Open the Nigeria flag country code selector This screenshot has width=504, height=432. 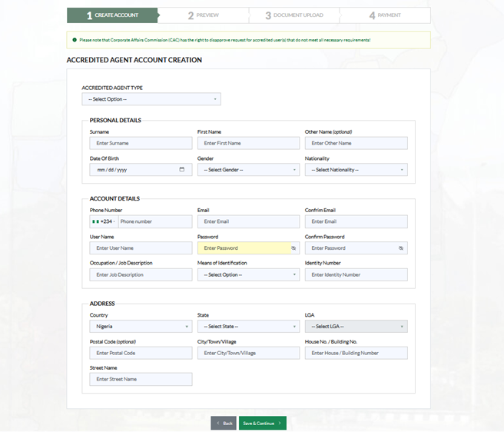coord(104,221)
